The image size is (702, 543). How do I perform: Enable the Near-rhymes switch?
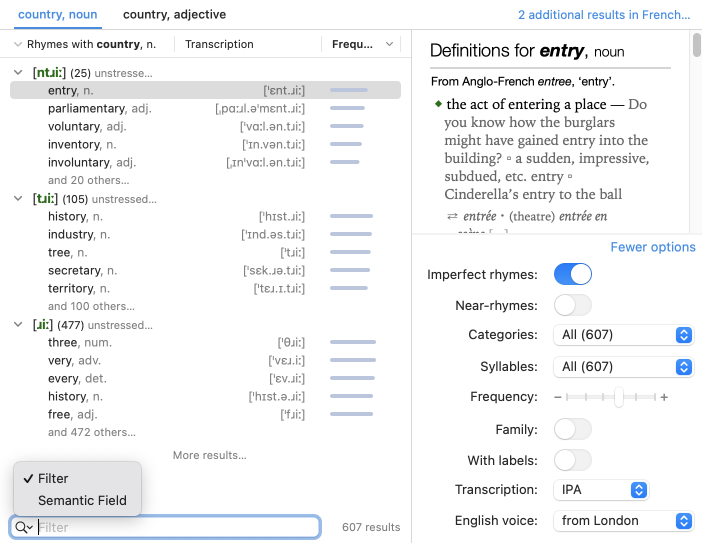[x=572, y=305]
